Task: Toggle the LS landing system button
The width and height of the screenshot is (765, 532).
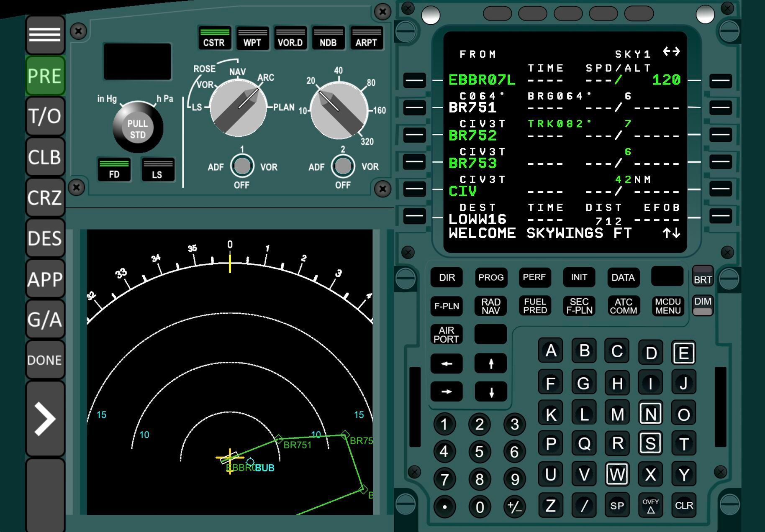Action: 157,170
